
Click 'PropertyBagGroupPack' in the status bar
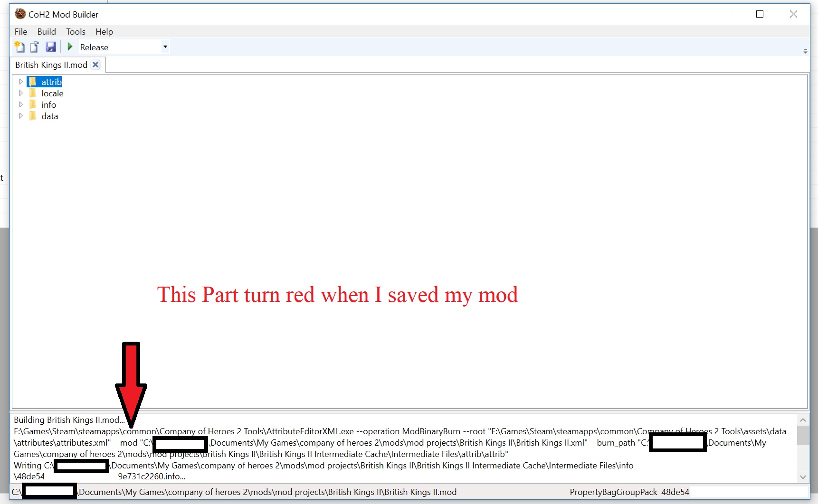tap(613, 492)
